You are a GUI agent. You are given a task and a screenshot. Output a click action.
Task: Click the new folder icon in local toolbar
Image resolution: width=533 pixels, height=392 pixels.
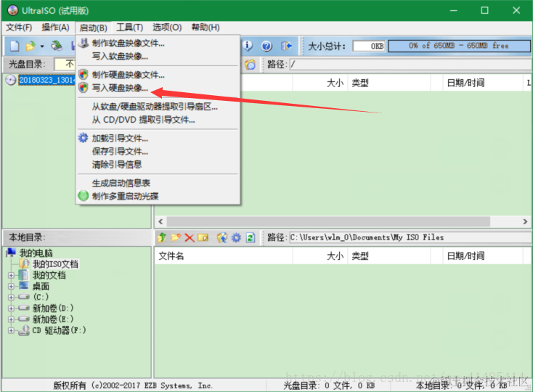[176, 237]
